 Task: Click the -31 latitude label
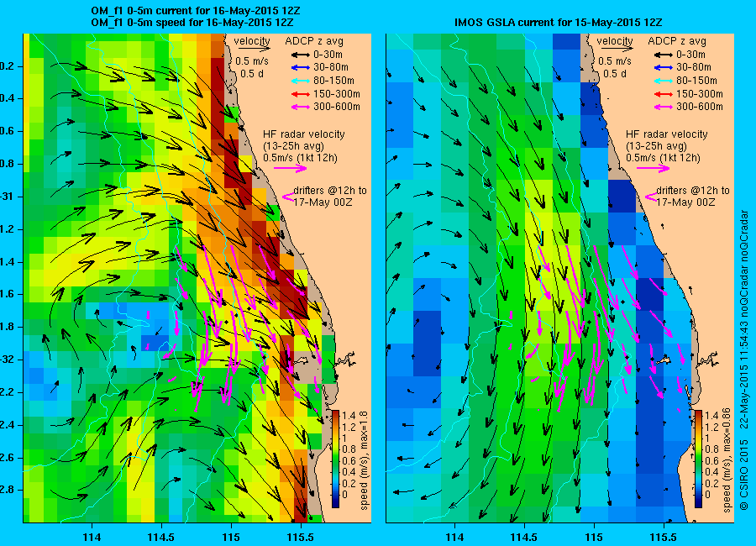[8, 197]
